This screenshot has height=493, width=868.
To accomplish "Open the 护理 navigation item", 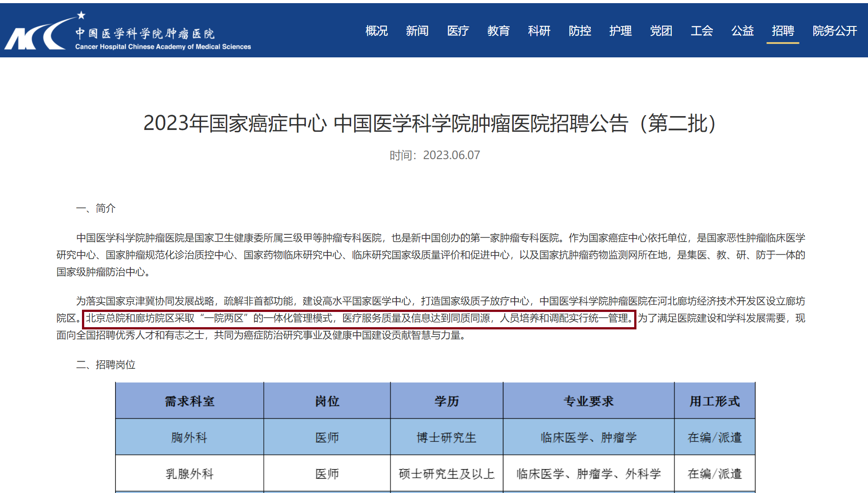I will coord(620,31).
